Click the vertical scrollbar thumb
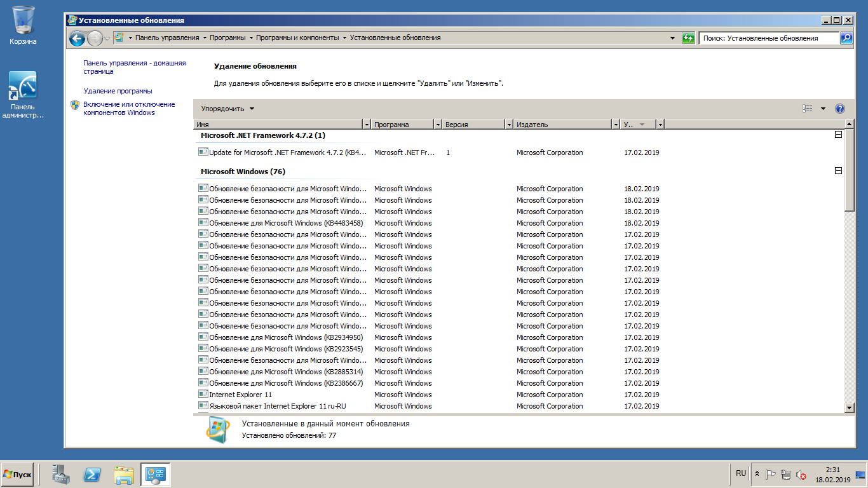868x488 pixels. tap(850, 170)
